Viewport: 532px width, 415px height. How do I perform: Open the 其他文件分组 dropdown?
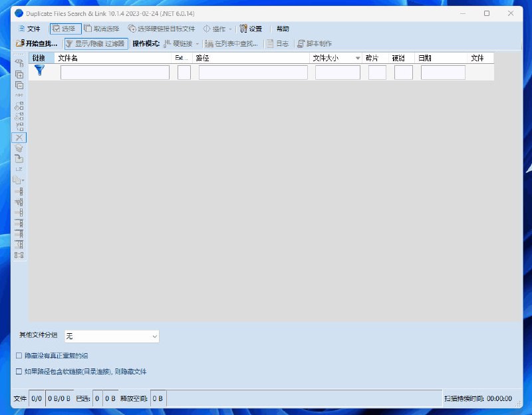coord(111,337)
